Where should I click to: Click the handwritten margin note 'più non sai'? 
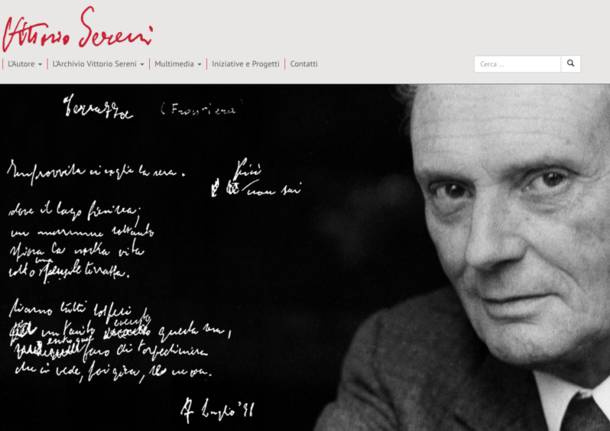pos(256,179)
